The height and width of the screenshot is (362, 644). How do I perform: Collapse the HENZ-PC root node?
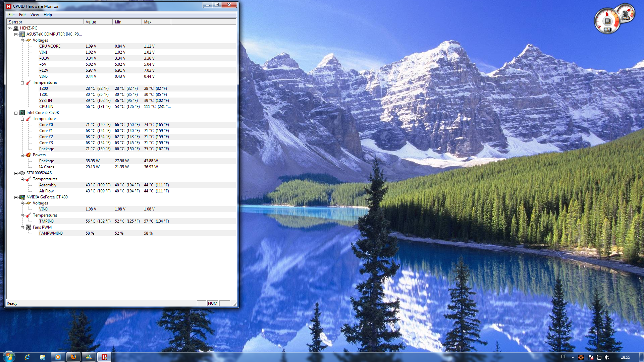point(10,28)
